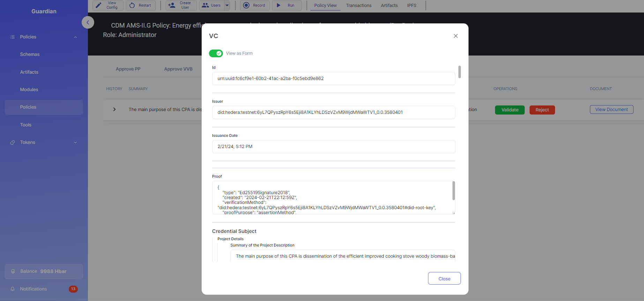The width and height of the screenshot is (644, 301).
Task: Collapse the sidebar with the arrow button
Action: (x=88, y=22)
